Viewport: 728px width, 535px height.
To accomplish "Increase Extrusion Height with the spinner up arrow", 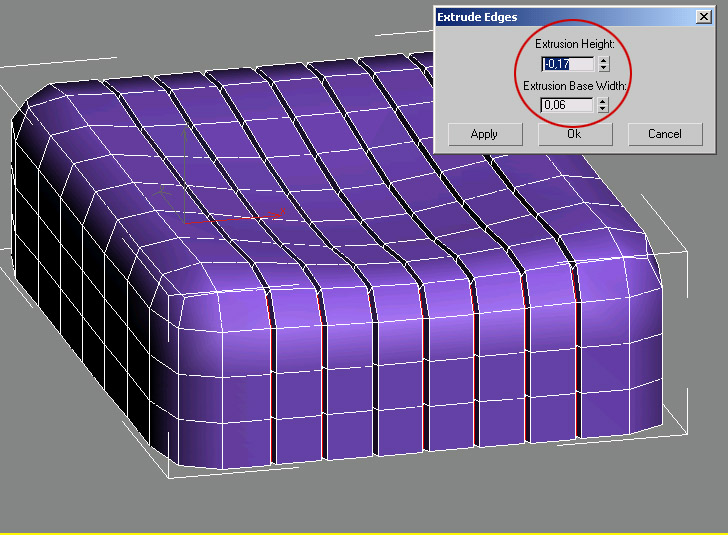I will (x=604, y=60).
